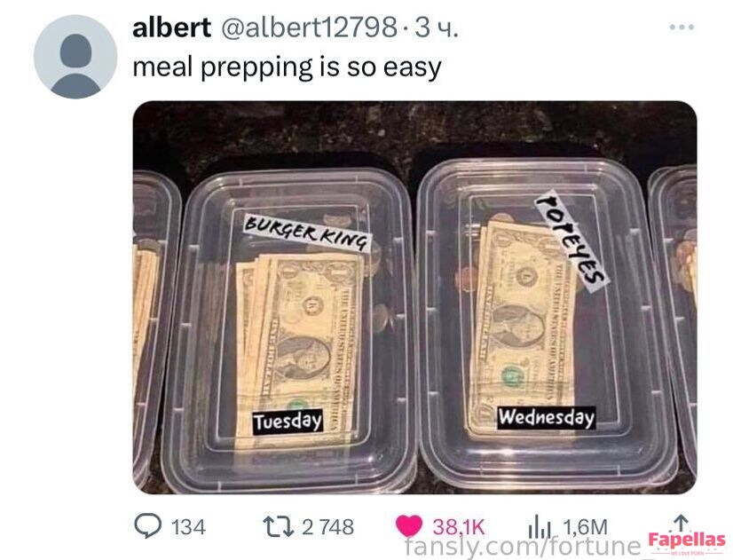Image resolution: width=733 pixels, height=560 pixels.
Task: Unlike the tweet via pink heart icon
Action: pyautogui.click(x=408, y=526)
